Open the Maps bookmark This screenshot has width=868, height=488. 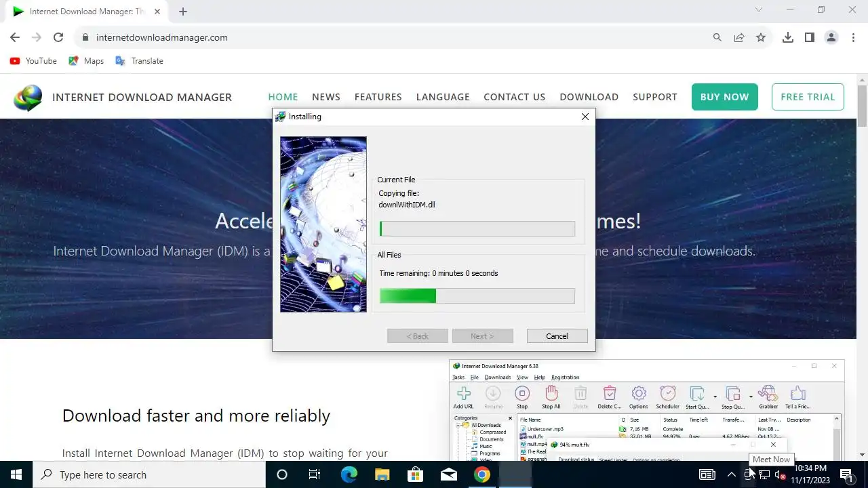[86, 61]
